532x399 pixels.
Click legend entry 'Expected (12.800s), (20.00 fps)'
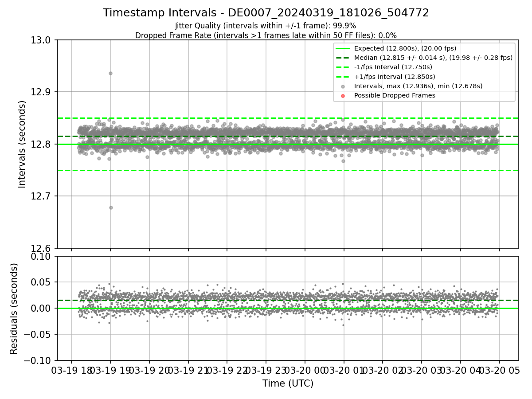(x=405, y=48)
